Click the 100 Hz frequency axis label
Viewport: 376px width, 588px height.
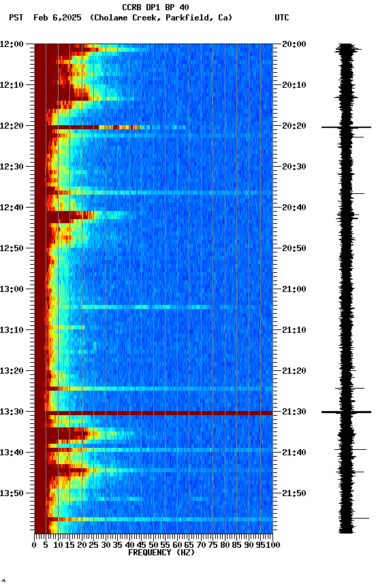click(274, 546)
